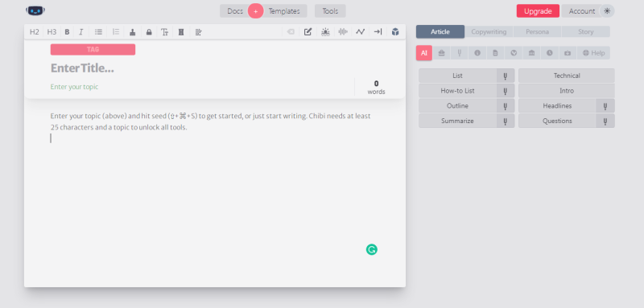
Task: Select the document page category icon
Action: (495, 53)
